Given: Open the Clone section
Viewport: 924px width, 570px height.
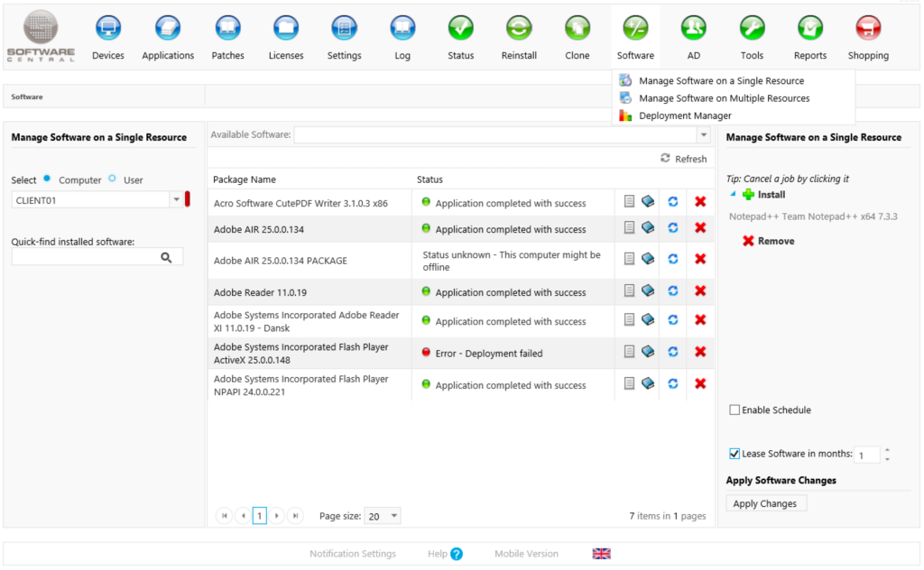Looking at the screenshot, I should (x=577, y=38).
